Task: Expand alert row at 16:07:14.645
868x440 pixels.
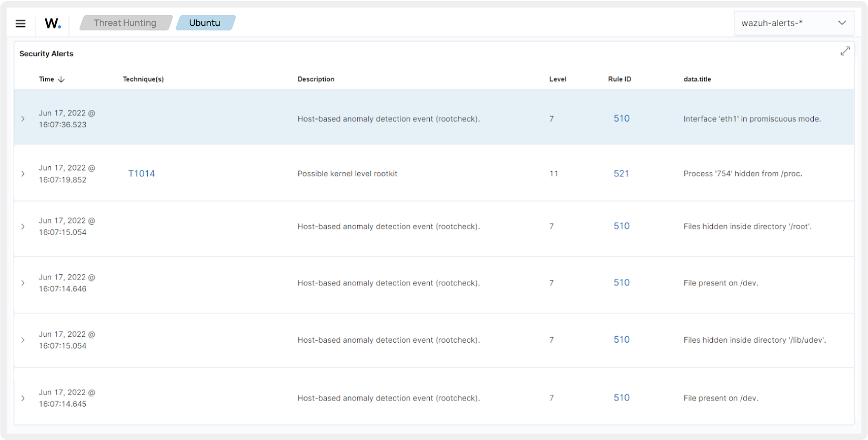Action: click(23, 398)
